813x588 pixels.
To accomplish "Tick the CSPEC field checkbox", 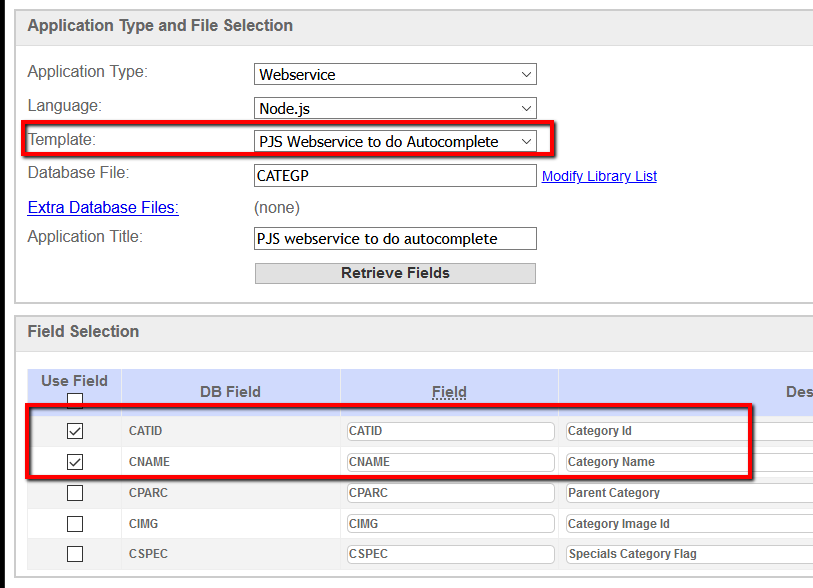I will click(x=75, y=554).
